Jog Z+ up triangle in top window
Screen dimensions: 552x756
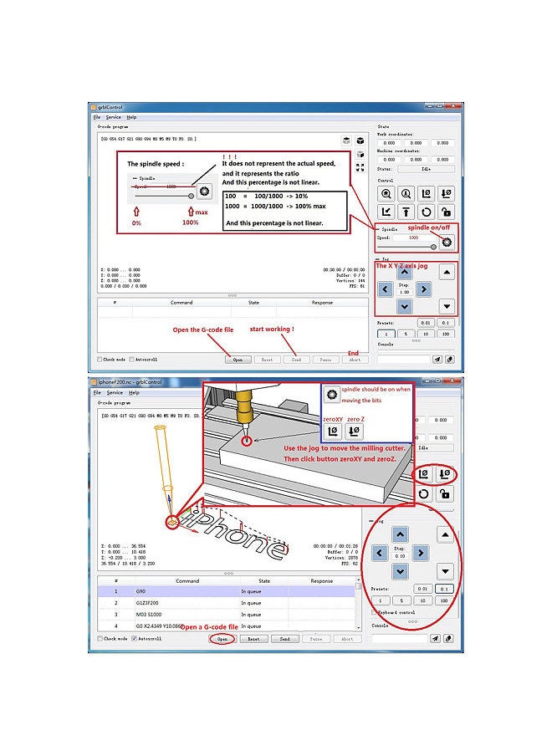click(447, 273)
